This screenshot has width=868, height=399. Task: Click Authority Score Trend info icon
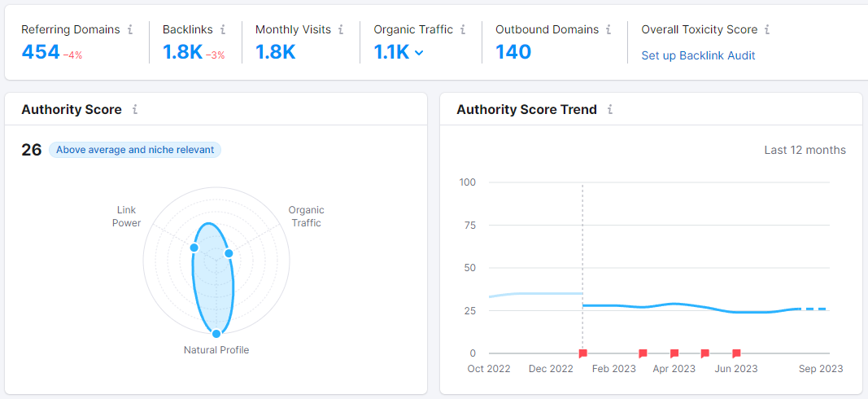(x=610, y=109)
